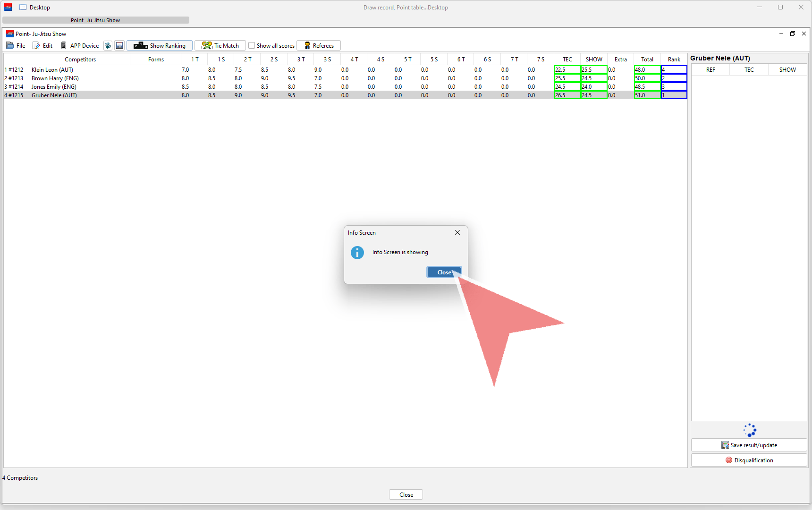This screenshot has width=812, height=510.
Task: Open the Edit menu
Action: pos(42,46)
